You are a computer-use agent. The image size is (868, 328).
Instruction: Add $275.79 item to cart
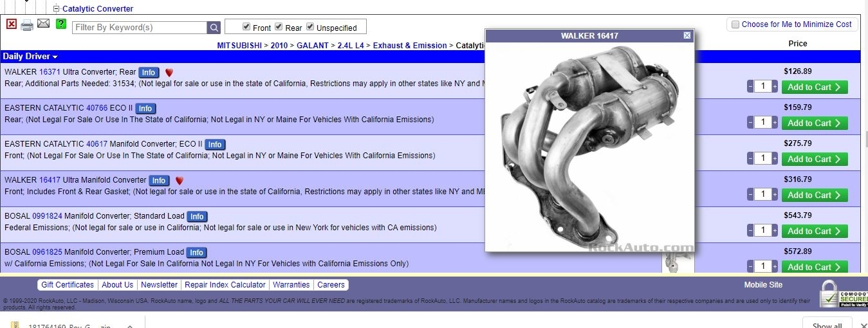[815, 159]
